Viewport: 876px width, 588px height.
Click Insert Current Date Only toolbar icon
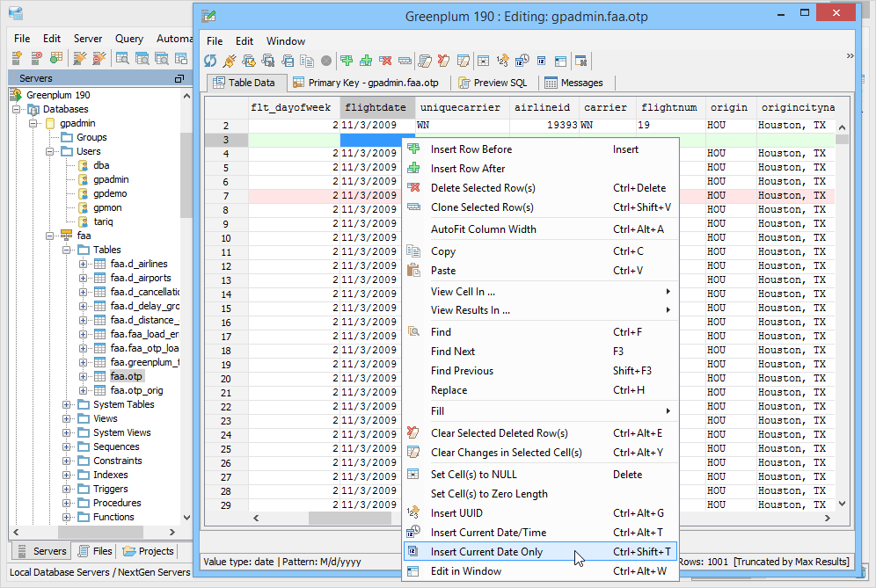pyautogui.click(x=542, y=61)
